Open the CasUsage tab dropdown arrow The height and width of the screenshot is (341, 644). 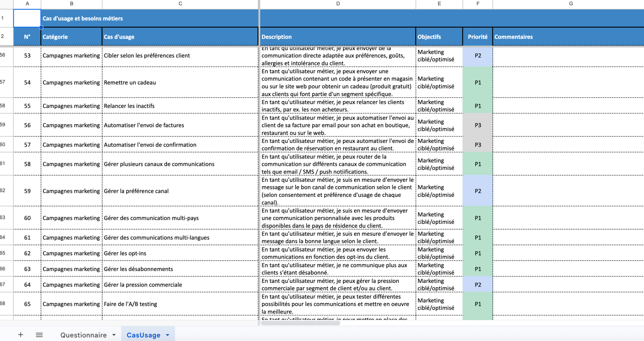[168, 335]
